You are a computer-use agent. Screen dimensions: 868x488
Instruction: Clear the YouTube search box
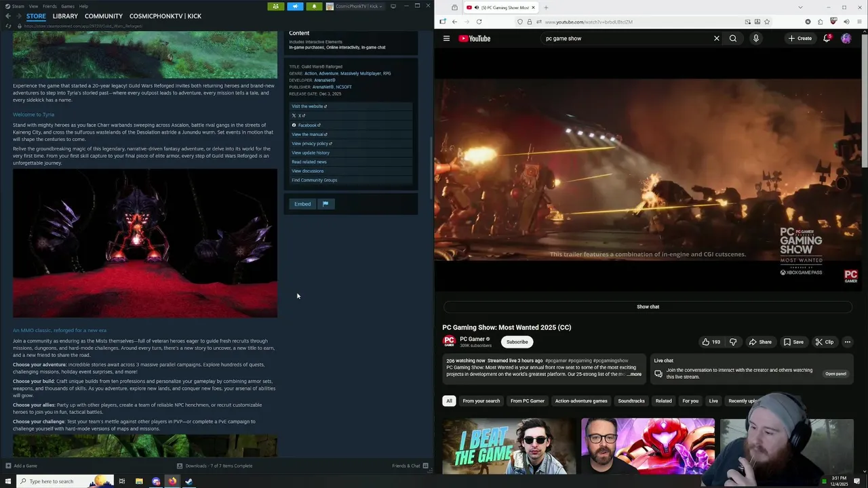click(x=716, y=39)
